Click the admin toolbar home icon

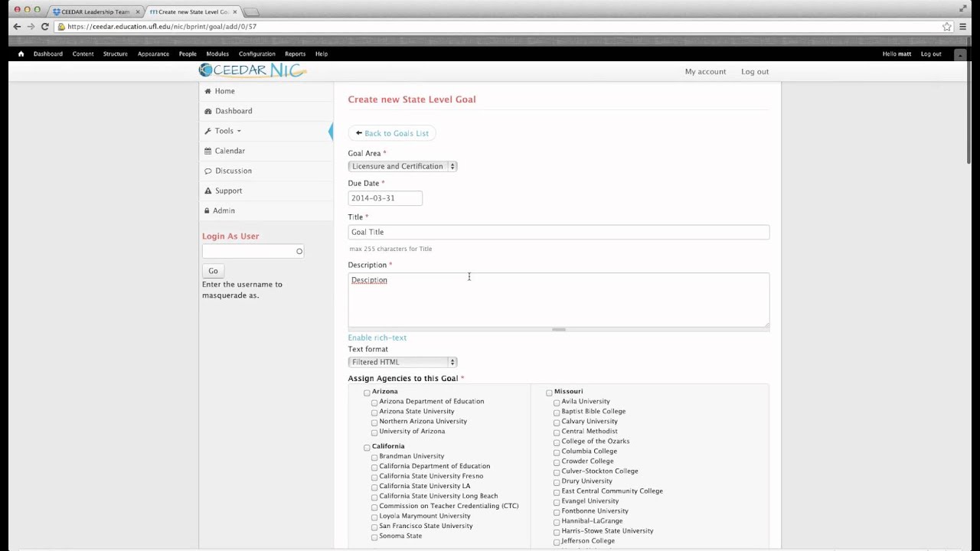pos(21,54)
